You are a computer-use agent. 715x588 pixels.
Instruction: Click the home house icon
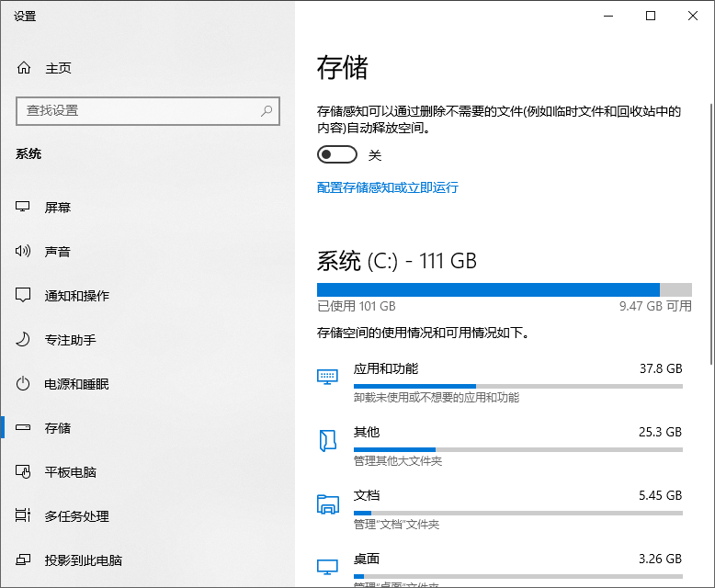pyautogui.click(x=24, y=68)
